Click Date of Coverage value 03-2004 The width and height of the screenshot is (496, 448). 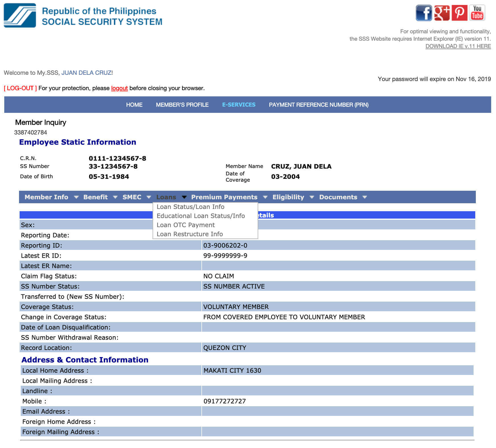(x=285, y=176)
